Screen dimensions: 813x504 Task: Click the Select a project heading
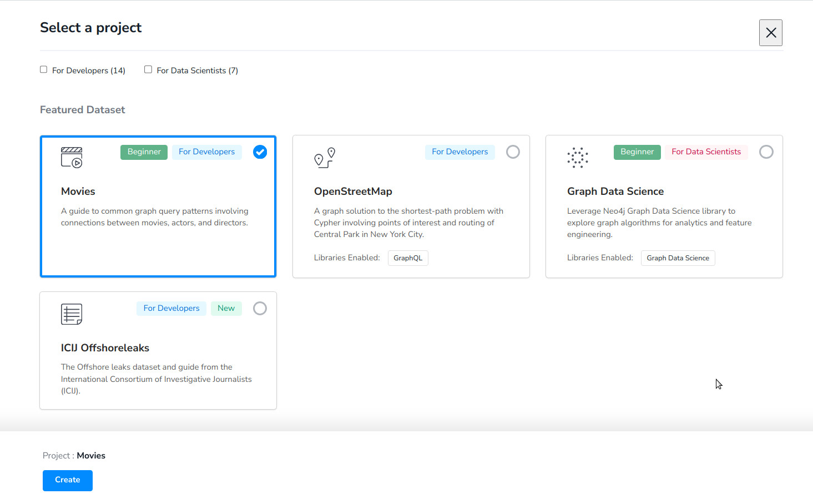[x=90, y=28]
